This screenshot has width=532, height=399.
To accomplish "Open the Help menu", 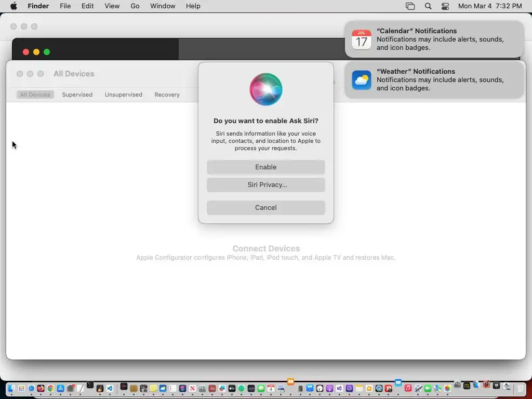I will 193,6.
